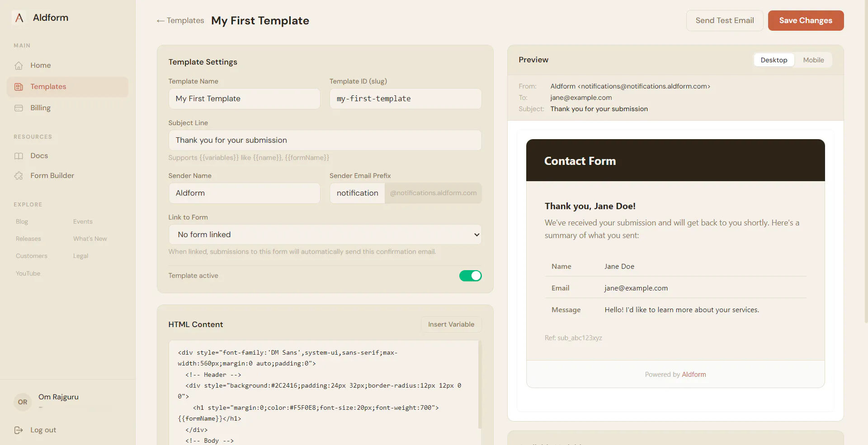
Task: Open Billing via the card icon
Action: [19, 108]
